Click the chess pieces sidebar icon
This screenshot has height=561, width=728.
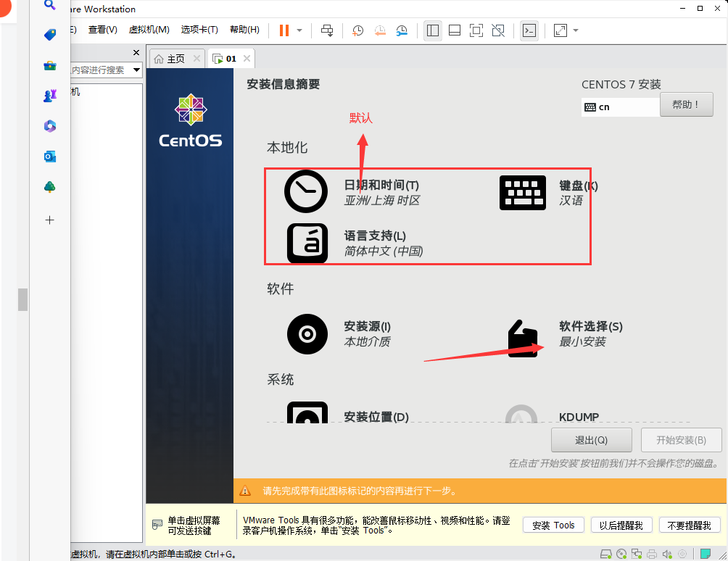(50, 96)
